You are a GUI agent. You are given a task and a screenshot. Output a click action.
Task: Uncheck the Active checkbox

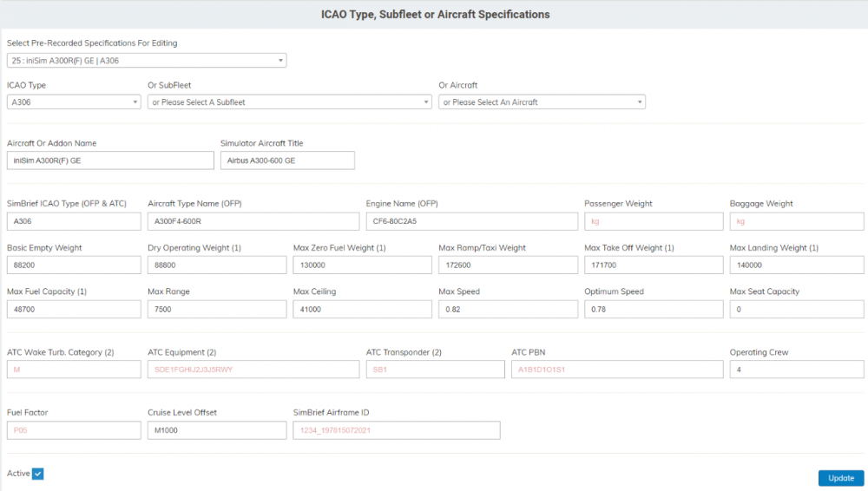38,474
